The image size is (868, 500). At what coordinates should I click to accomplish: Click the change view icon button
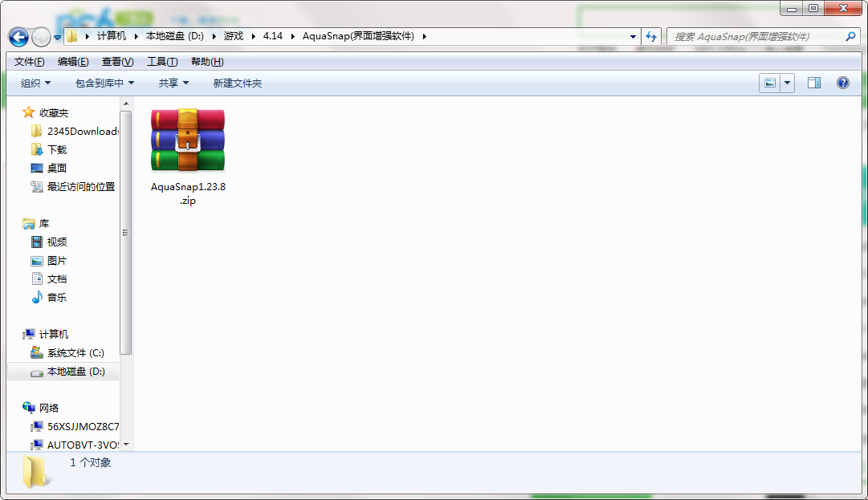pos(769,83)
